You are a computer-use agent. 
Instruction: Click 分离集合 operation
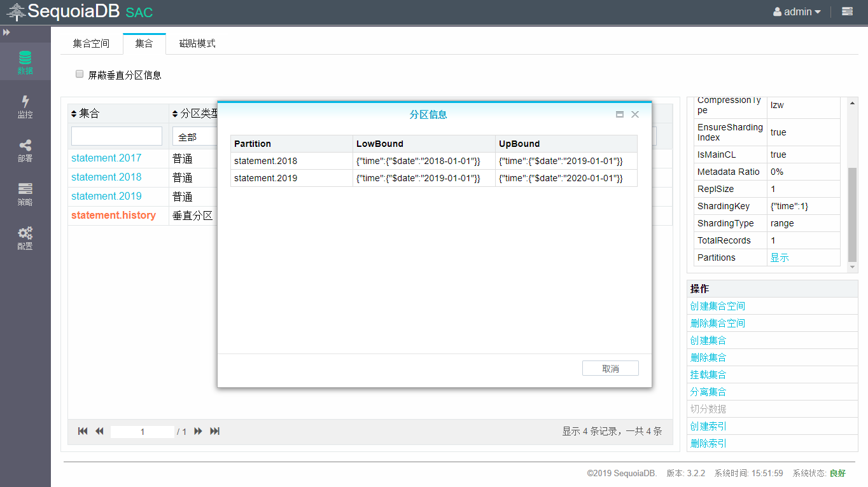point(708,392)
